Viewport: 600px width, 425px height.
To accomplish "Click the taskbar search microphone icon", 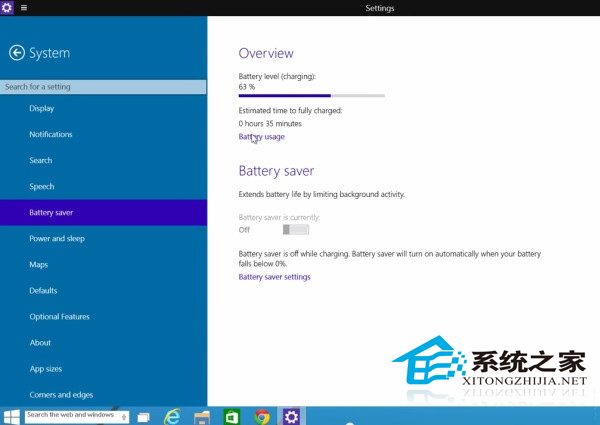I will 124,416.
